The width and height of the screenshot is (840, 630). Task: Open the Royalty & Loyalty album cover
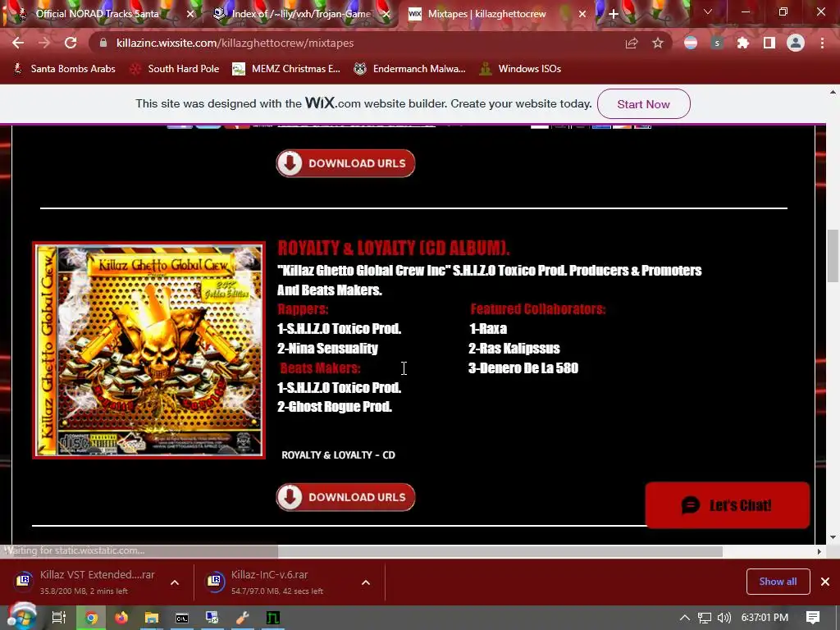pos(149,350)
